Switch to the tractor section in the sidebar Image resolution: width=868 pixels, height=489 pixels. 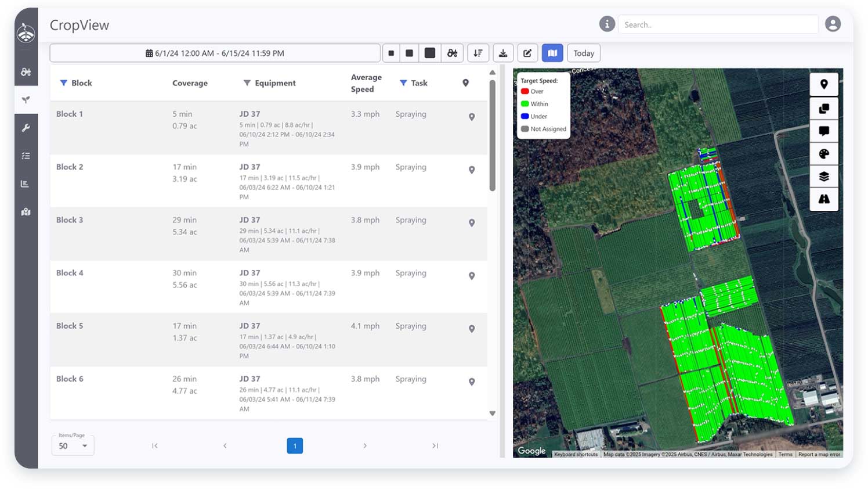[26, 72]
